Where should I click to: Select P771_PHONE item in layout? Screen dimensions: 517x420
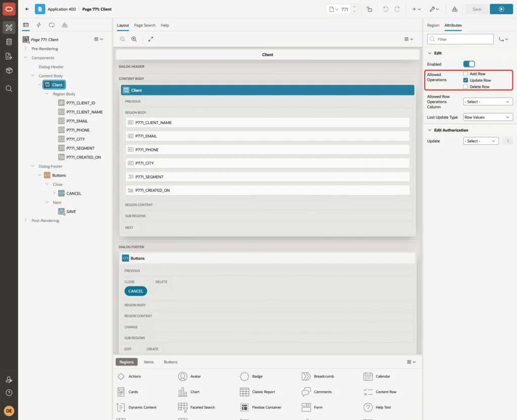268,149
